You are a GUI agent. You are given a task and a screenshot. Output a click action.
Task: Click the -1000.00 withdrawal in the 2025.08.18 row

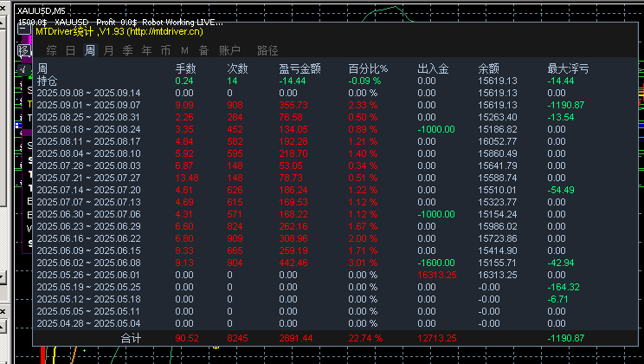coord(436,129)
